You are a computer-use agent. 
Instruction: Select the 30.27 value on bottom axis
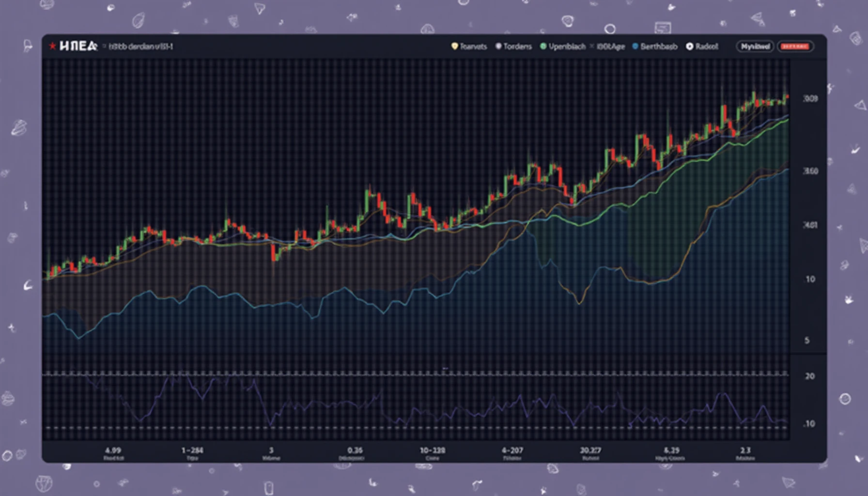(x=590, y=450)
